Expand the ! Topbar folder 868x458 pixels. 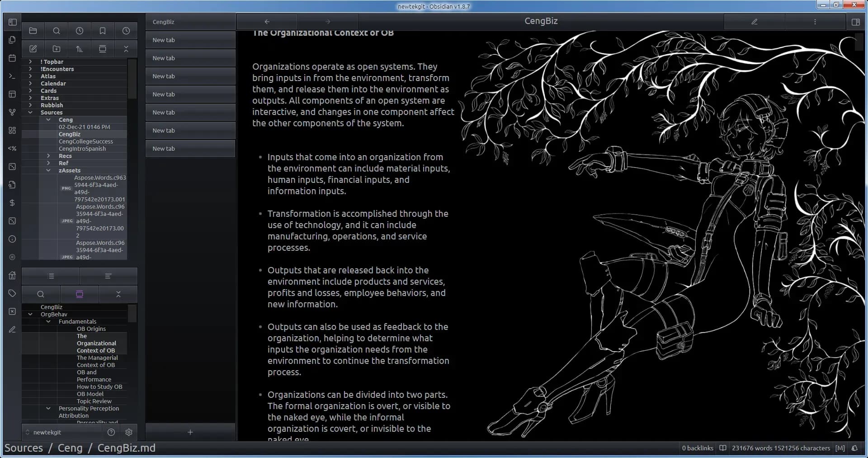pos(30,62)
